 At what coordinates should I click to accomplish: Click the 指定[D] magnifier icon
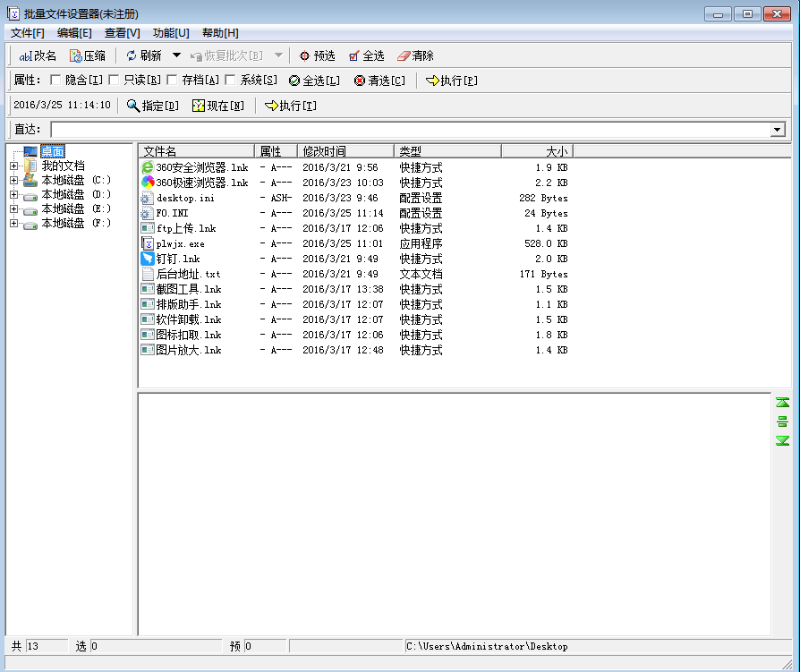pos(133,106)
